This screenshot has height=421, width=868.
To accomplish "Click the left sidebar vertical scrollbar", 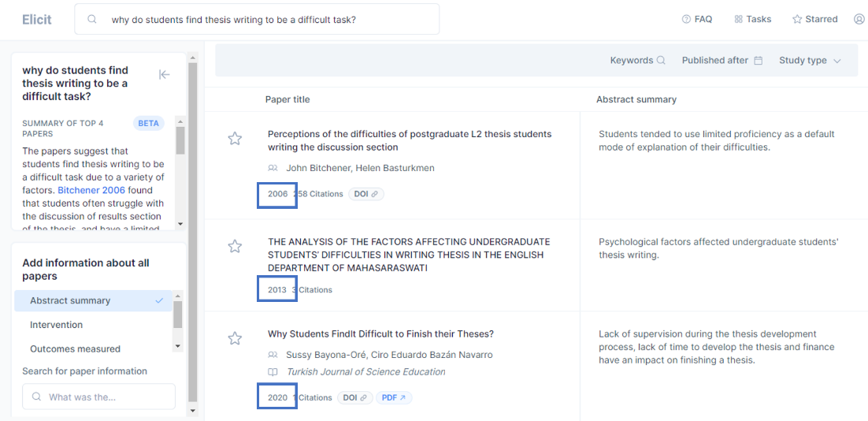I will tap(193, 237).
